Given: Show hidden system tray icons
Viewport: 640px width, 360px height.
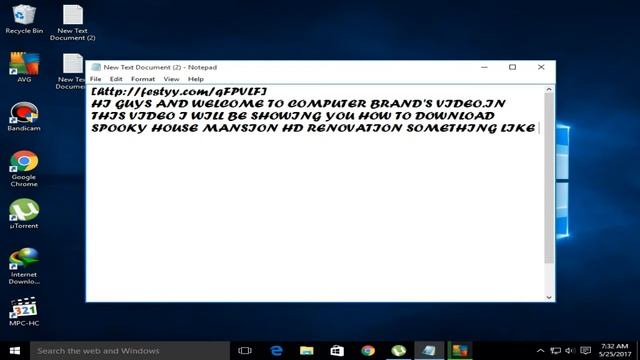Looking at the screenshot, I should [x=540, y=351].
